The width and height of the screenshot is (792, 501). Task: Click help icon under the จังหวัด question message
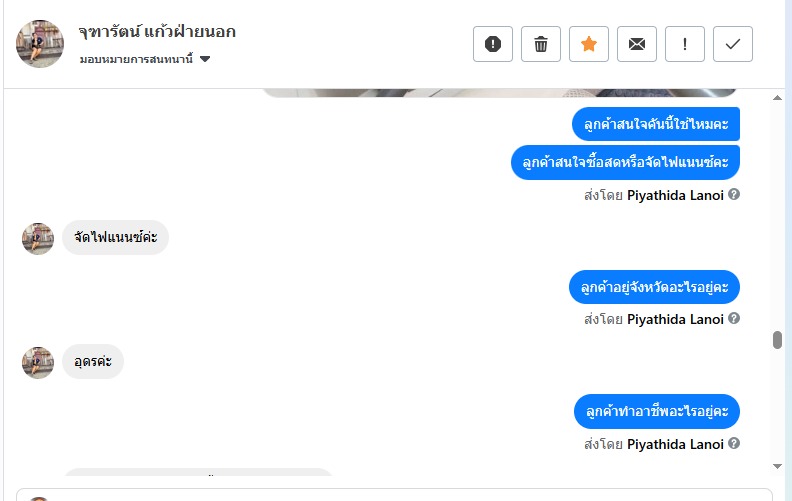[734, 319]
